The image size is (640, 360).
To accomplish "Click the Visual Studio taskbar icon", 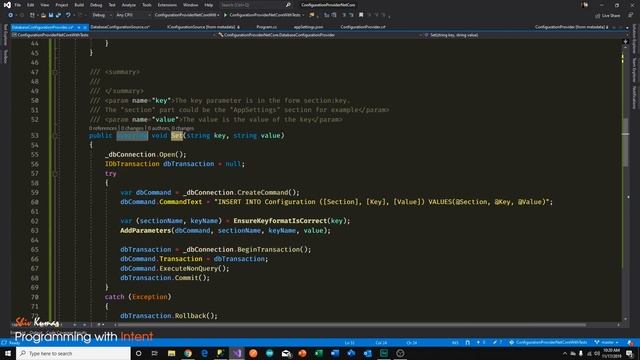I will coord(237,353).
